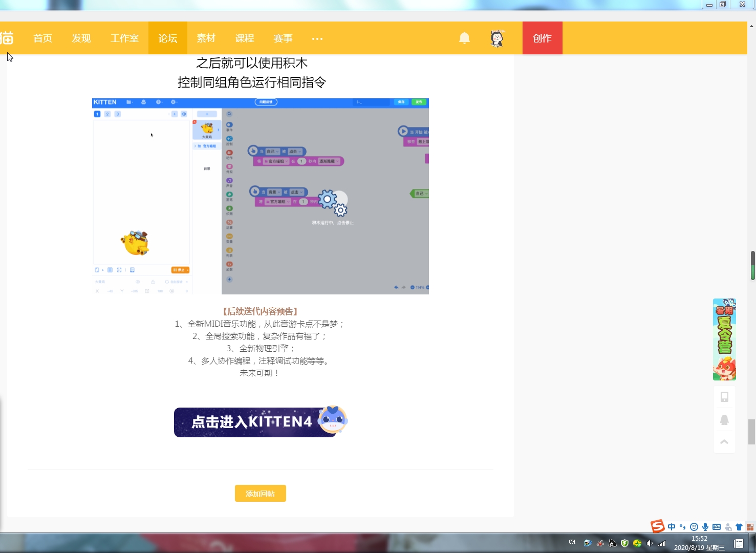This screenshot has width=756, height=553.
Task: Click the 控制同组角色运行相同指令 heading
Action: coord(252,82)
